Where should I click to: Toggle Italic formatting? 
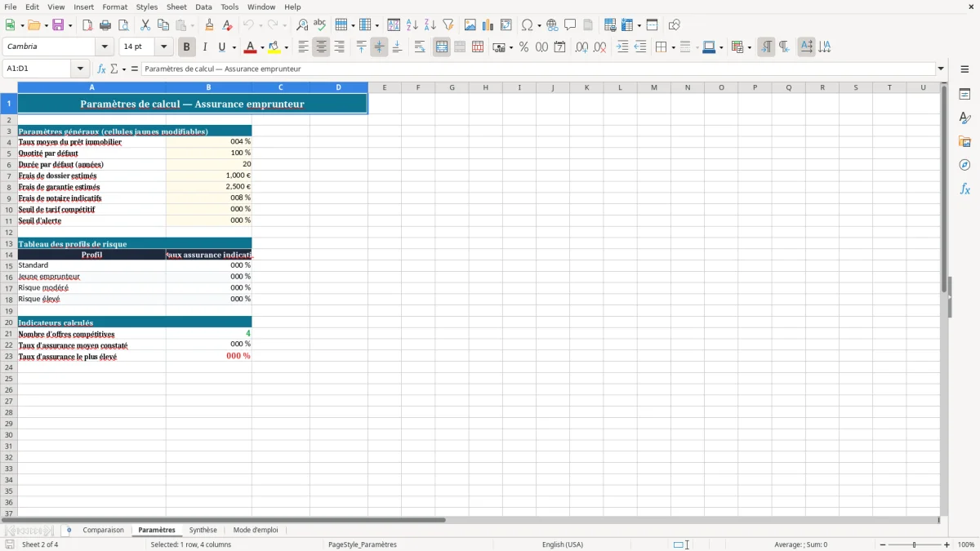(x=205, y=47)
